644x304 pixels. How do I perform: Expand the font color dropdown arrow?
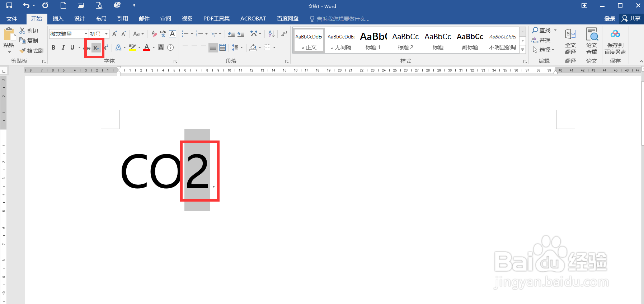coord(154,47)
